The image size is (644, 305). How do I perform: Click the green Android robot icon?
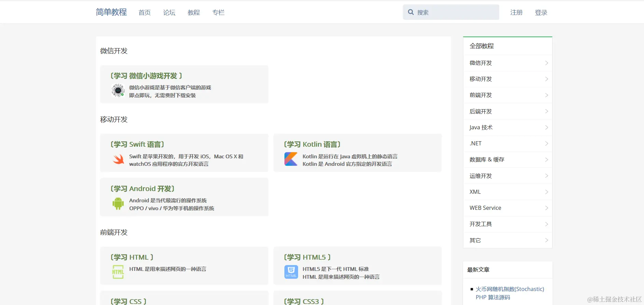[118, 203]
